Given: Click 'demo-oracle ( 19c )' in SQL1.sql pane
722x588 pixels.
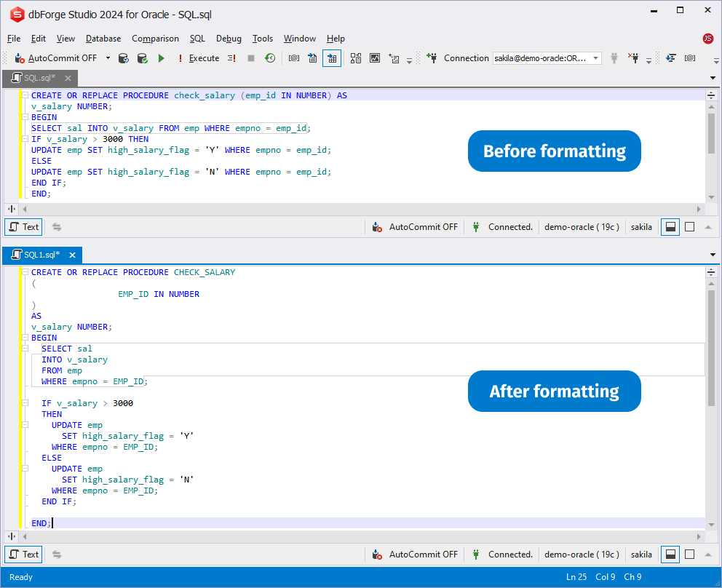Looking at the screenshot, I should (582, 555).
